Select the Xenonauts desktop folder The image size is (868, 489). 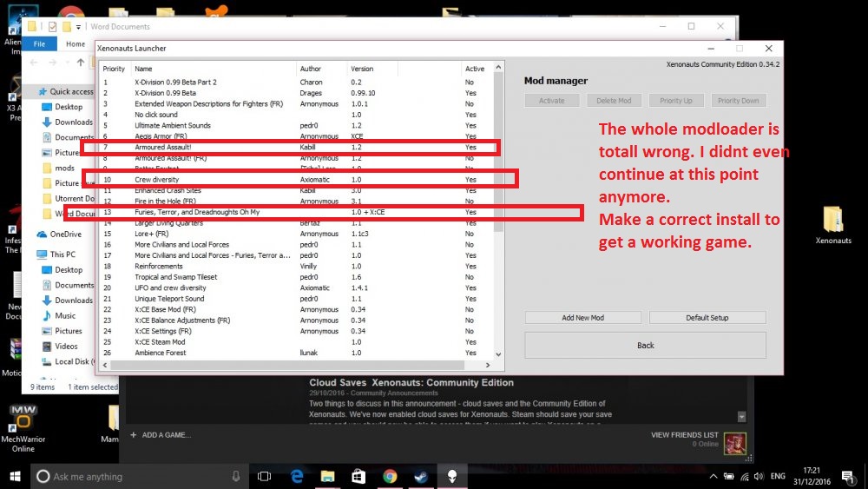833,225
